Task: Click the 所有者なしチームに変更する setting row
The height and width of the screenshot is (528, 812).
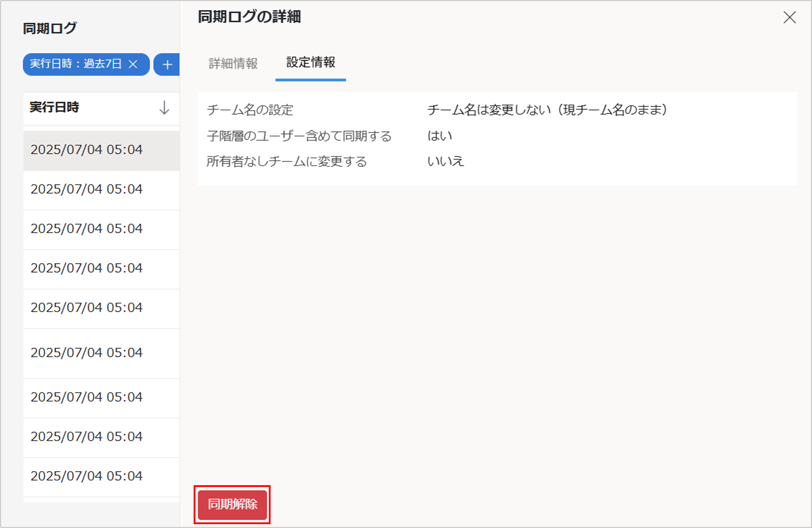Action: pyautogui.click(x=286, y=162)
